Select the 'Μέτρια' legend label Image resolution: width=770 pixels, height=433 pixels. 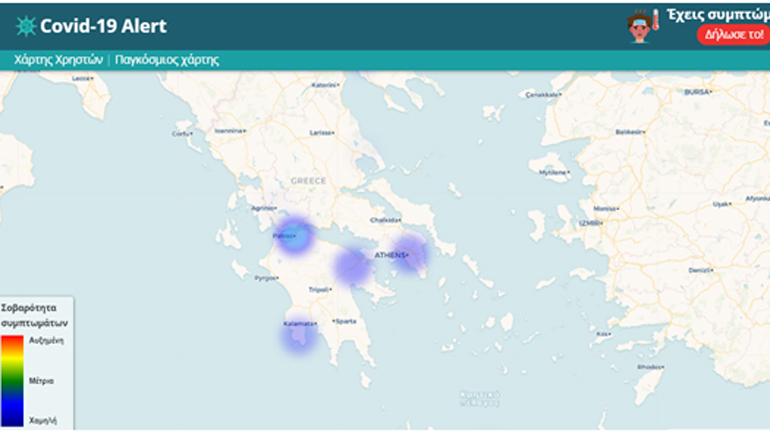pos(41,380)
